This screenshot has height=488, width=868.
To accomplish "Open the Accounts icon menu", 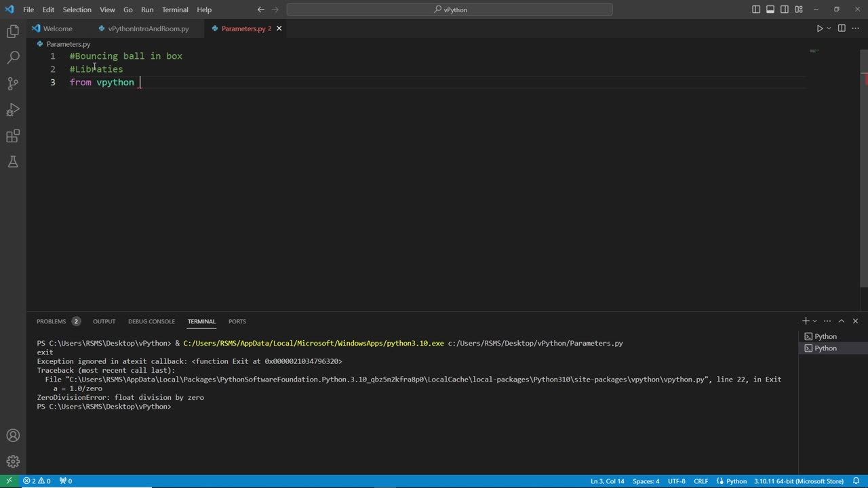I will pos(13,436).
